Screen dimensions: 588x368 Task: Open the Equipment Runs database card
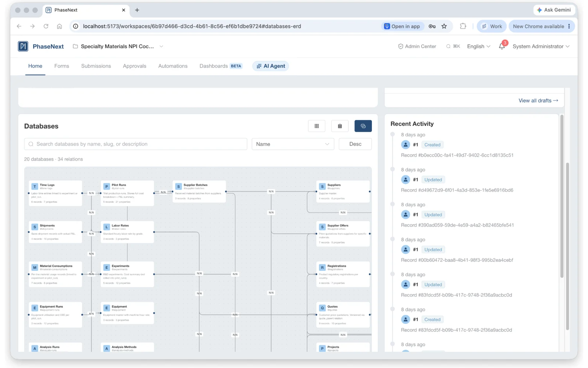(55, 315)
